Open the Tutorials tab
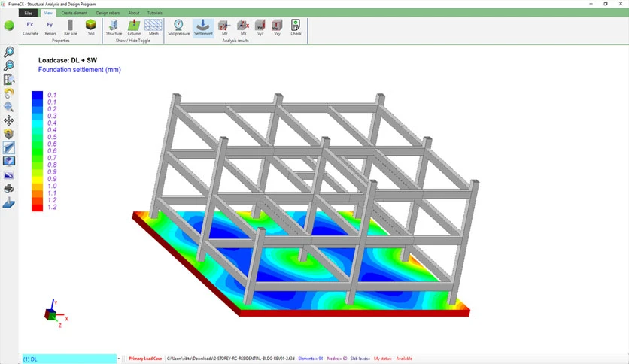Viewport: 629px width, 364px height. tap(154, 13)
